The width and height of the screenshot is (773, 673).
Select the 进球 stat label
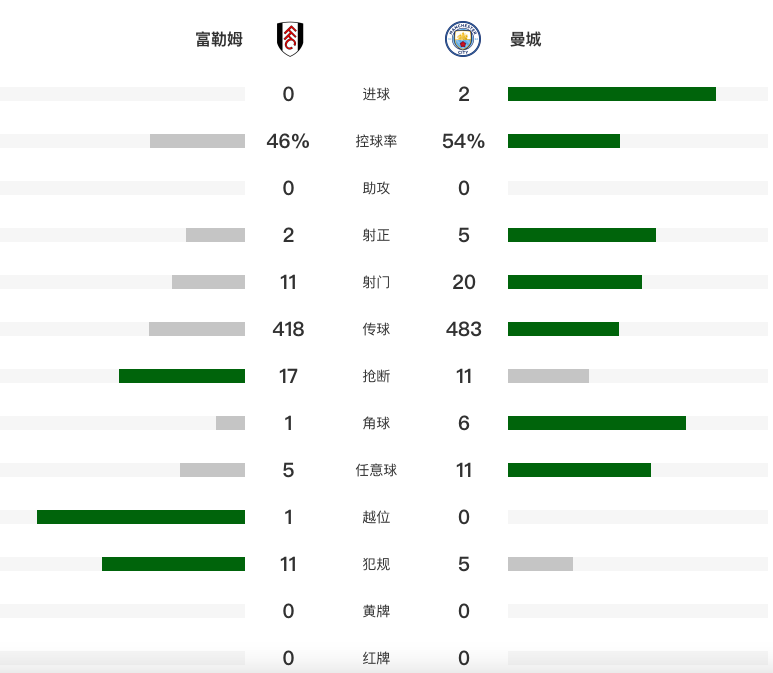(x=376, y=94)
